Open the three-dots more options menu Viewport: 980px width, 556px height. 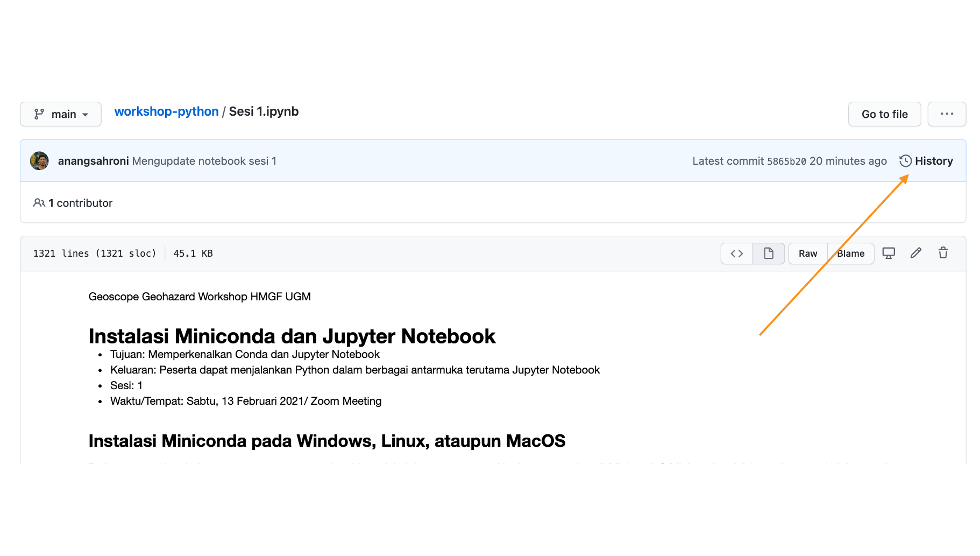coord(947,114)
